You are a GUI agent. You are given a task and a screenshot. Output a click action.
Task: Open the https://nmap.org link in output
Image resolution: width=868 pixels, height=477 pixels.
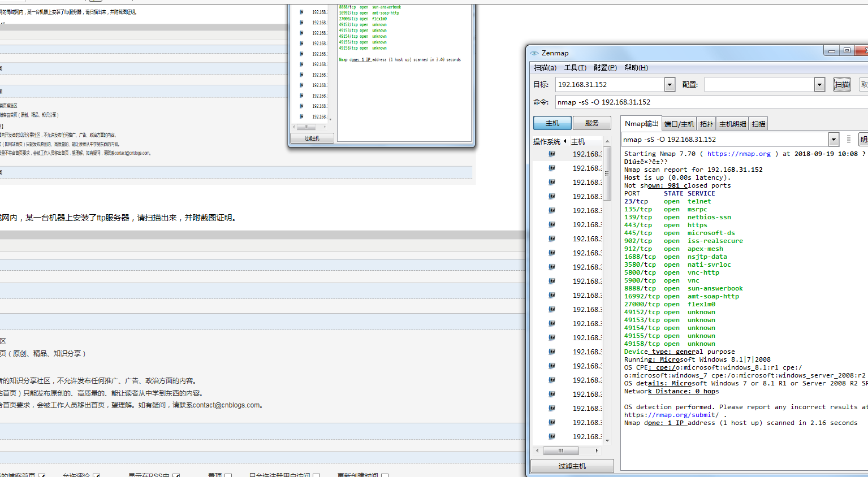[x=739, y=154]
